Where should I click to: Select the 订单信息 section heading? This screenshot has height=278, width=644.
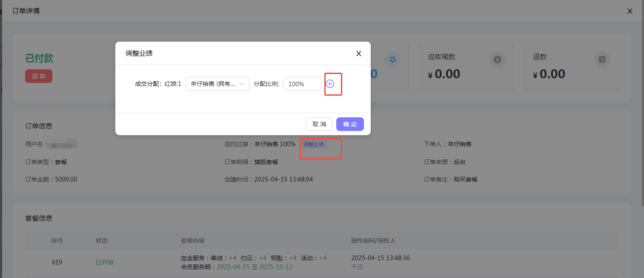point(39,126)
